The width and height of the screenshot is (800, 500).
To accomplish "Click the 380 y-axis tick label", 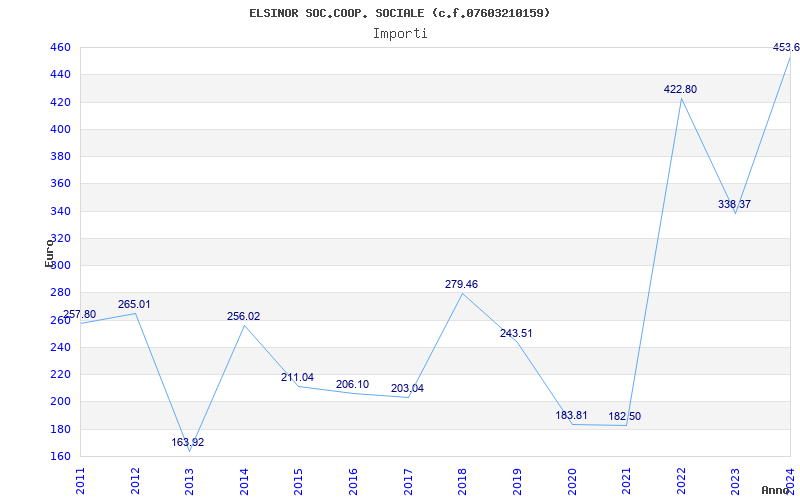I will 60,157.
